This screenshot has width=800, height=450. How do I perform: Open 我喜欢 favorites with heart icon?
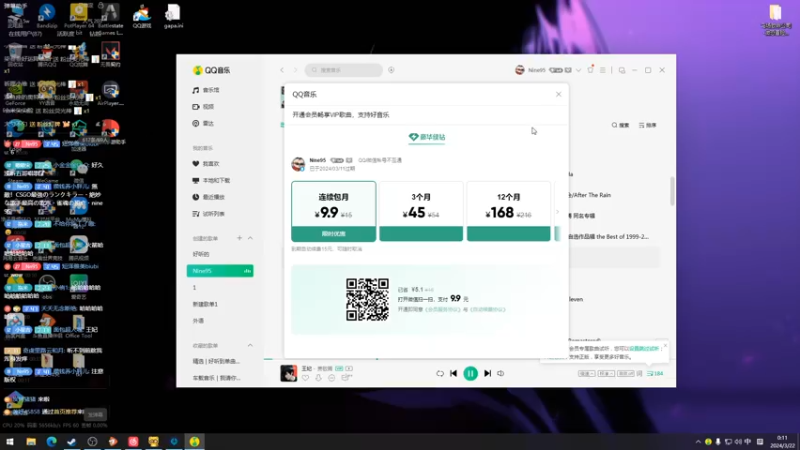click(x=206, y=164)
